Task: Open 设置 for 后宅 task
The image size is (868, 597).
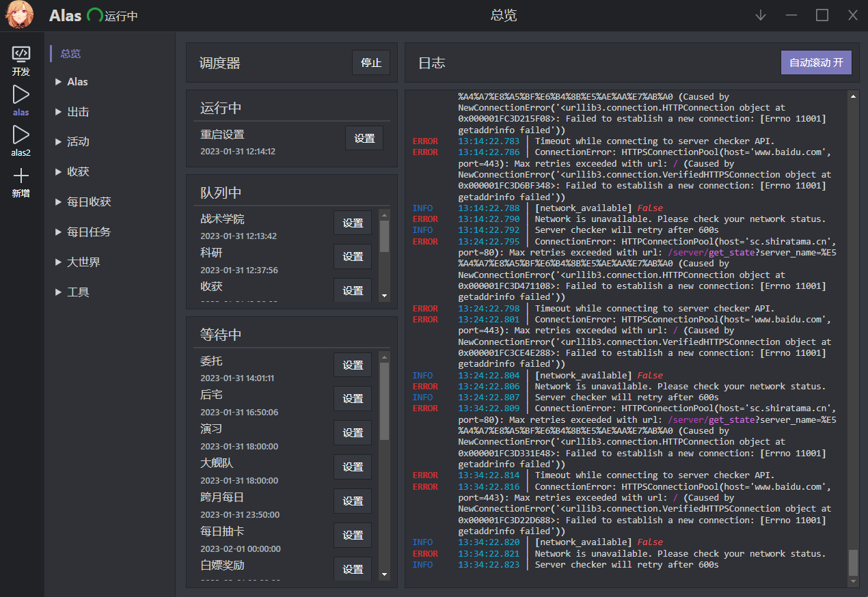Action: 353,399
